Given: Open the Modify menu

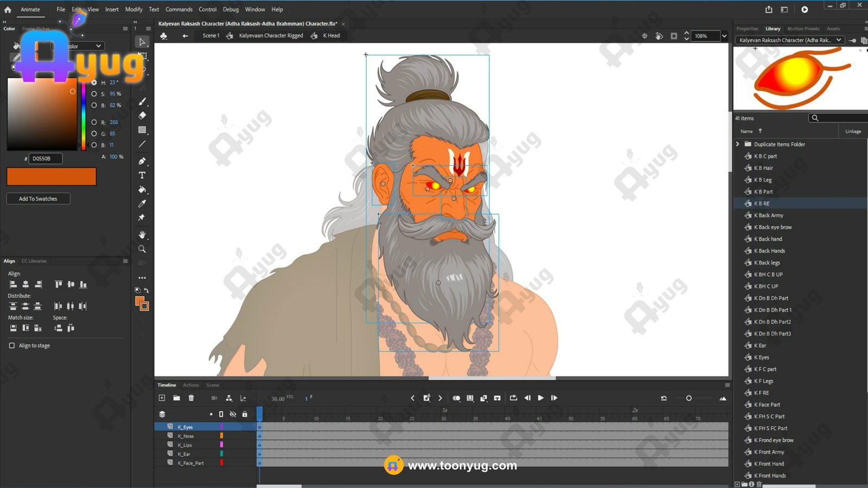Looking at the screenshot, I should 133,9.
